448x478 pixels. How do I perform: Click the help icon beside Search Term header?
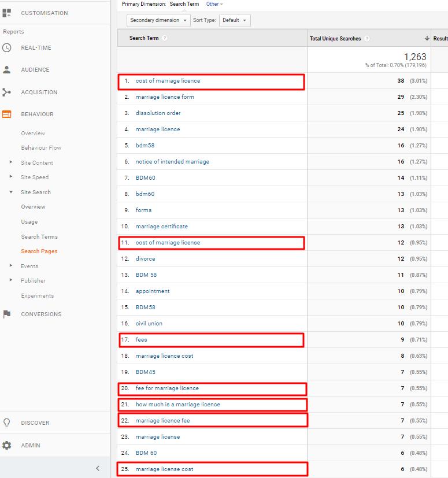coord(165,38)
